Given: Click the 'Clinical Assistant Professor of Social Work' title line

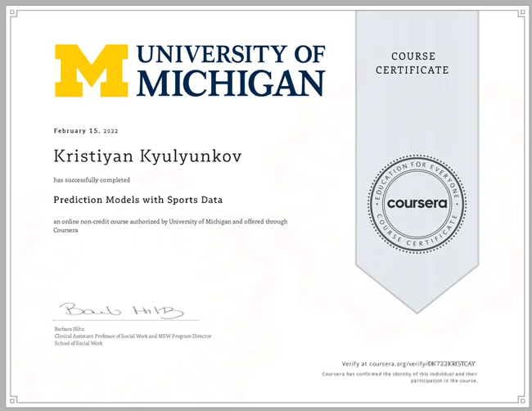Looking at the screenshot, I should [133, 336].
